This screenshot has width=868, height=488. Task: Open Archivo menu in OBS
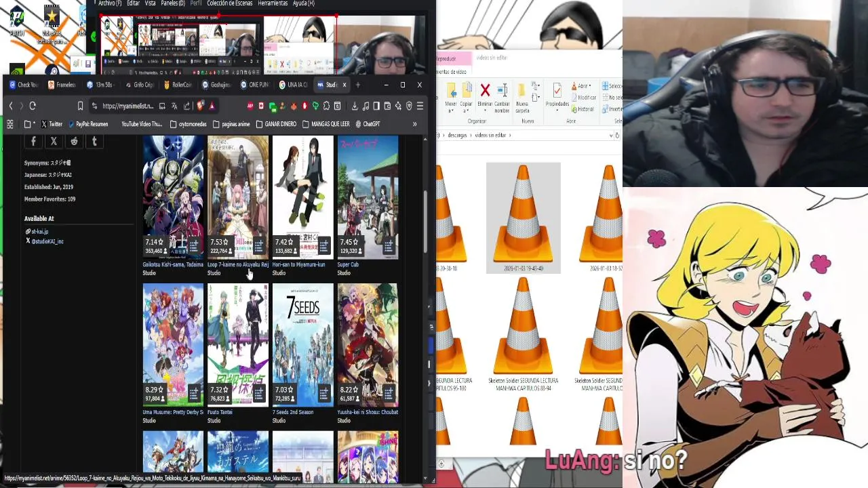tap(110, 3)
